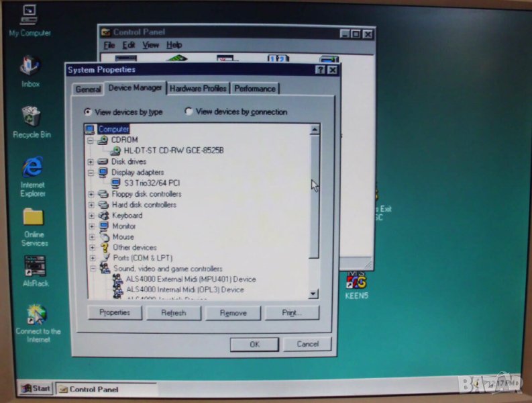Image resolution: width=532 pixels, height=403 pixels.
Task: Launch the KEEN5 desktop shortcut
Action: click(x=357, y=281)
